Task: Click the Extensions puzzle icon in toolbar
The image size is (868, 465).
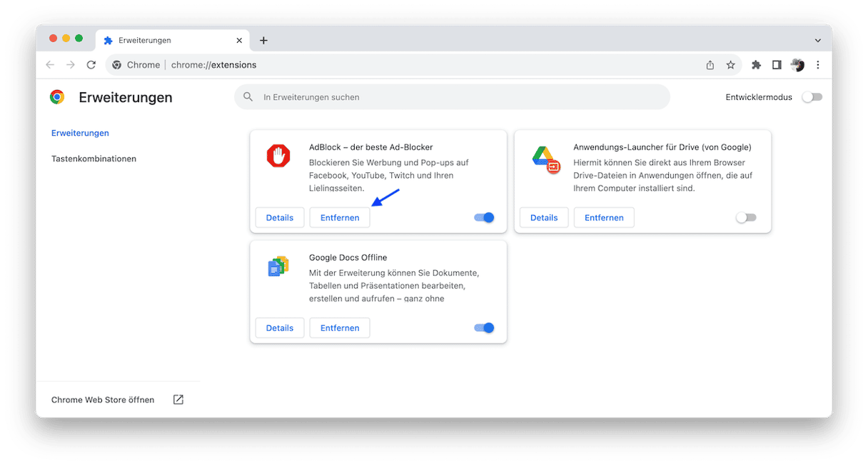Action: click(756, 65)
